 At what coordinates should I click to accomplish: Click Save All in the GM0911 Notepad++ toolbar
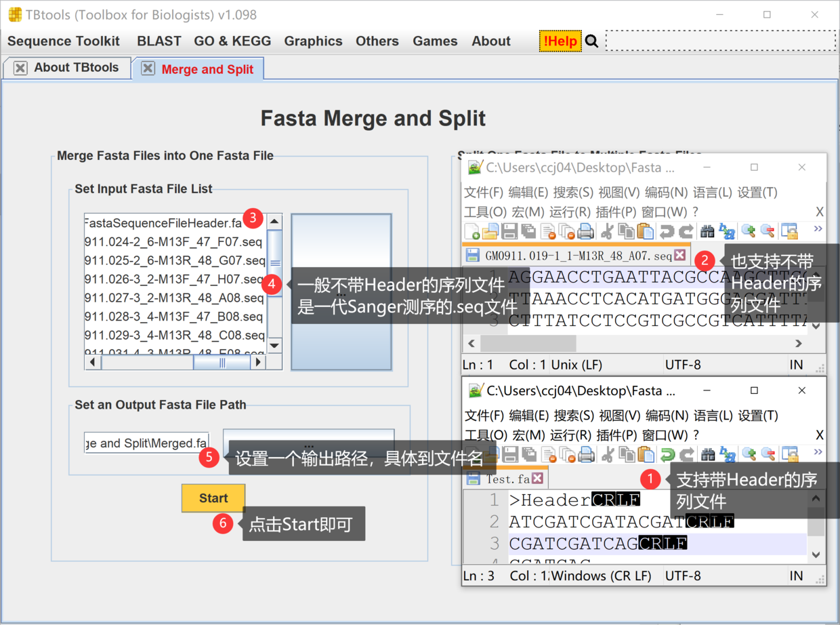(528, 231)
